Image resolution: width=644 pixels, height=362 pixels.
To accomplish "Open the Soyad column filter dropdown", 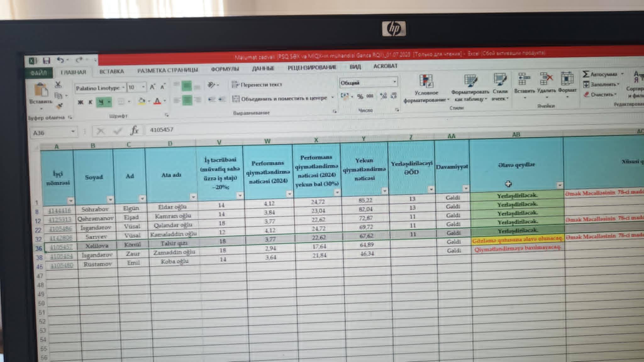I will pyautogui.click(x=110, y=199).
